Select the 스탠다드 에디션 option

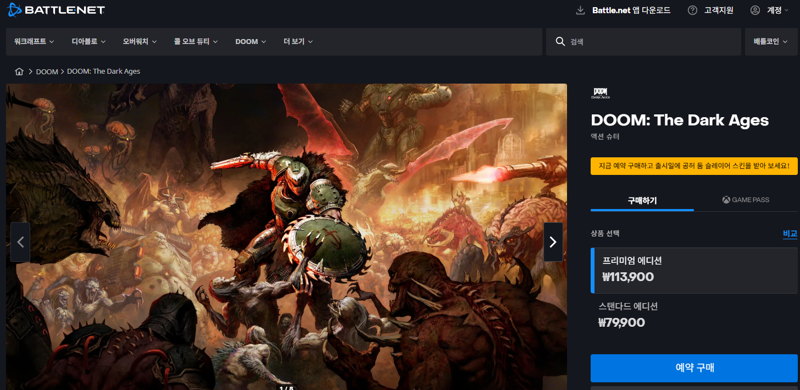point(694,315)
